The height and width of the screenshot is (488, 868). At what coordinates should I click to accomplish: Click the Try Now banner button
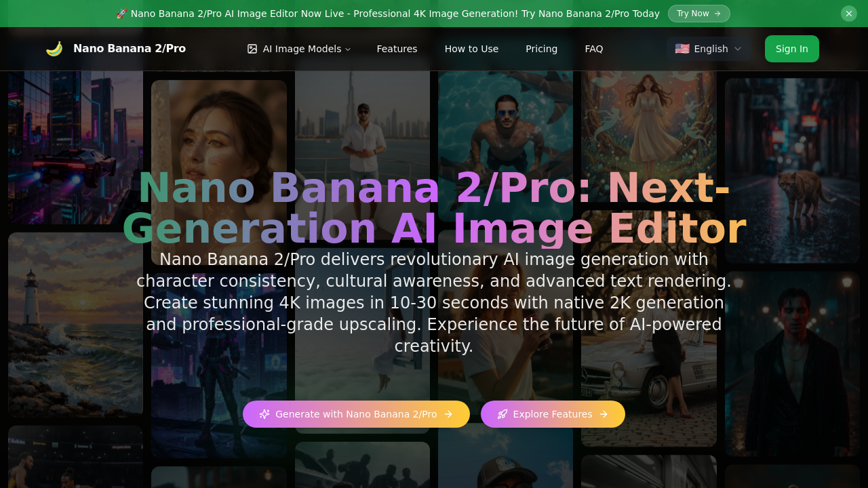point(699,14)
